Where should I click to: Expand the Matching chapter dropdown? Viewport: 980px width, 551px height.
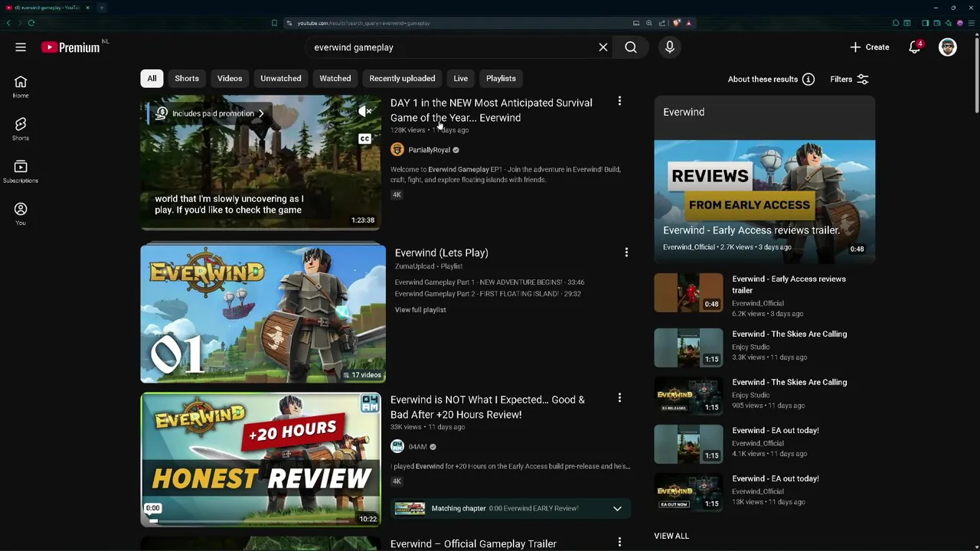(617, 508)
